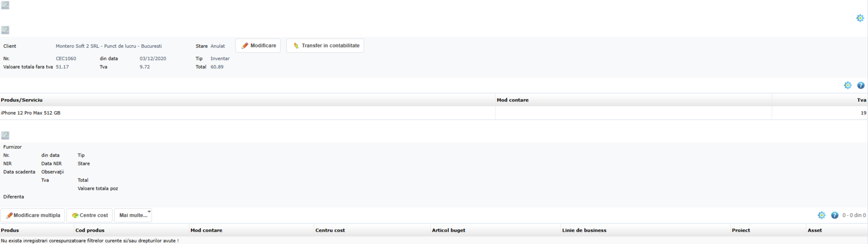Screen dimensions: 868x244
Task: Click Transfer in contabilitate button
Action: click(325, 46)
